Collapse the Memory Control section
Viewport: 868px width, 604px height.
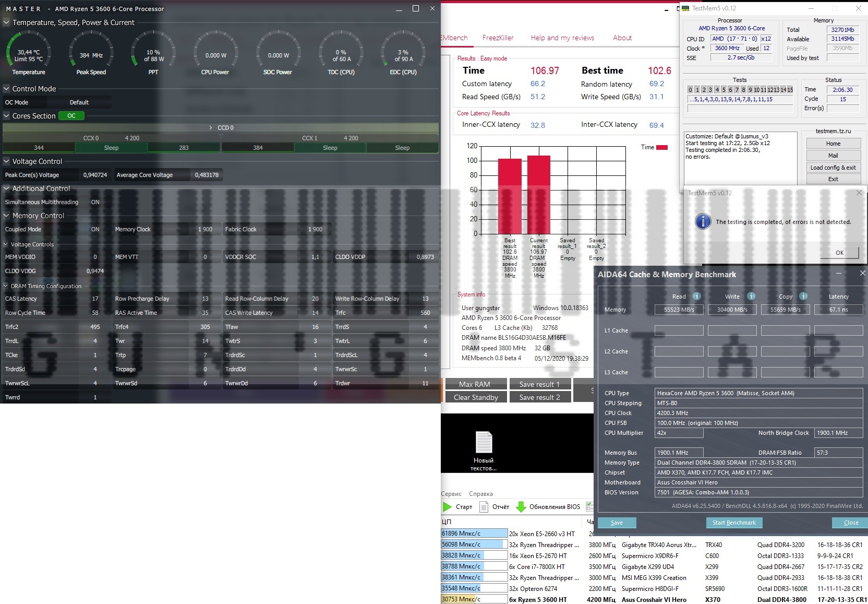point(6,216)
